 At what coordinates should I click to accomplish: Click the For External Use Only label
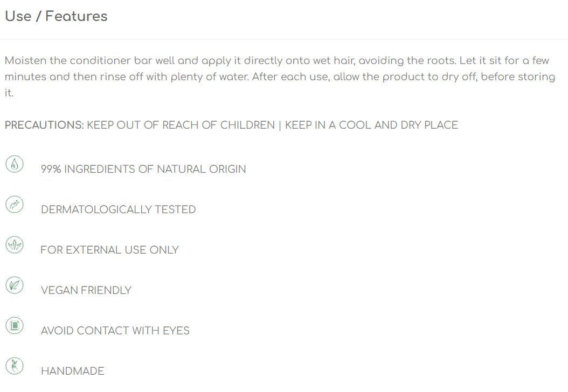coord(109,250)
